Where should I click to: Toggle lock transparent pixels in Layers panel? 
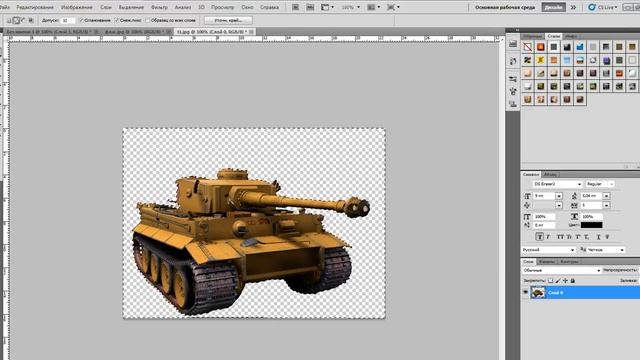click(x=550, y=280)
